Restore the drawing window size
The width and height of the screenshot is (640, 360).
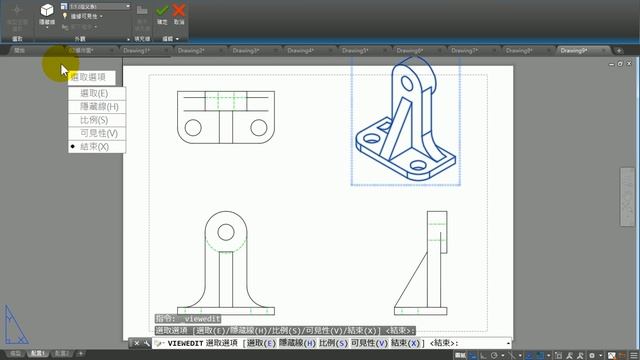coord(620,64)
